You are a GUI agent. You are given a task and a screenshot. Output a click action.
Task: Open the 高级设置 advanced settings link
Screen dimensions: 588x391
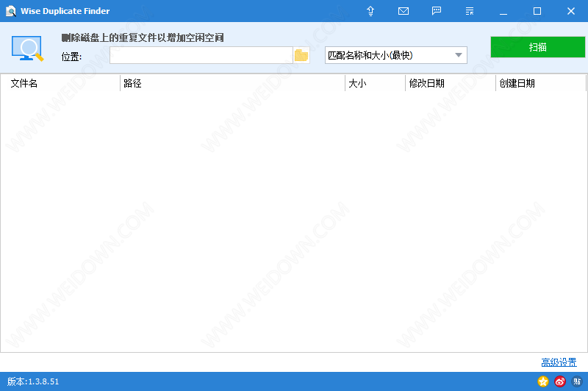pos(559,362)
